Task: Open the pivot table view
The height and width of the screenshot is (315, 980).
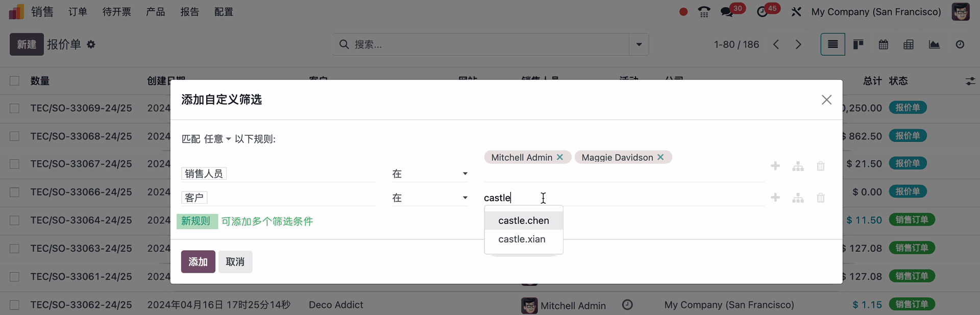Action: coord(909,44)
